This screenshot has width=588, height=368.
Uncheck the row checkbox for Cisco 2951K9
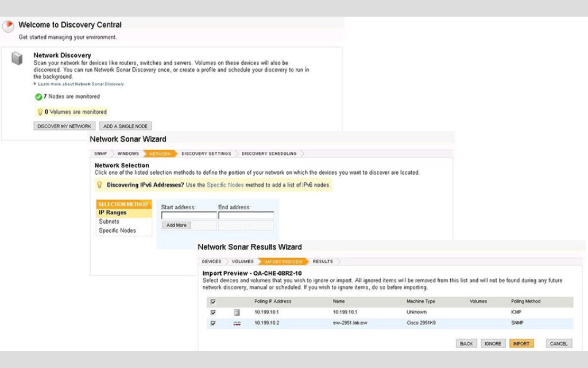[x=213, y=323]
